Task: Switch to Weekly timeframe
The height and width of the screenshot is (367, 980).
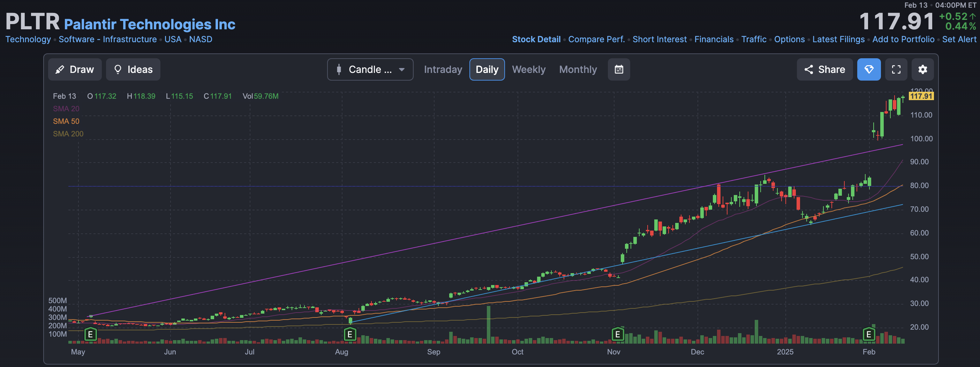Action: (x=528, y=69)
